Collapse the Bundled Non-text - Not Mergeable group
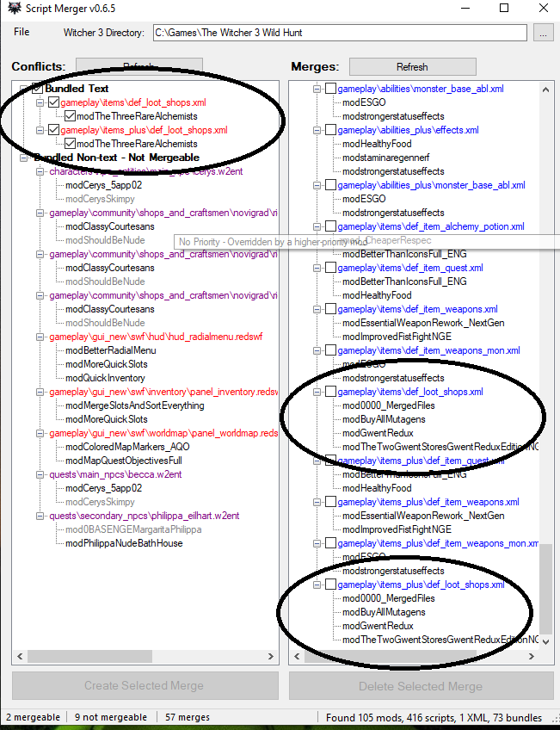 [x=24, y=158]
